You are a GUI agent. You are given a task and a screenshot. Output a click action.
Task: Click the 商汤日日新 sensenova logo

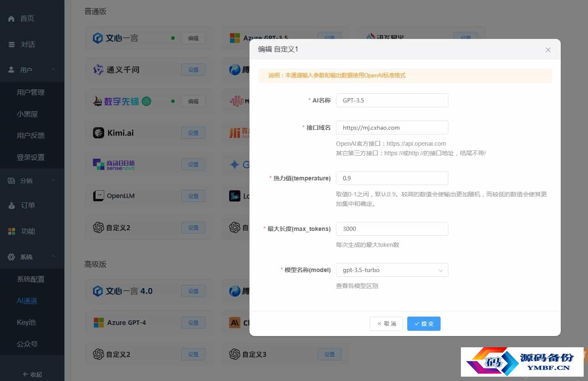(114, 164)
